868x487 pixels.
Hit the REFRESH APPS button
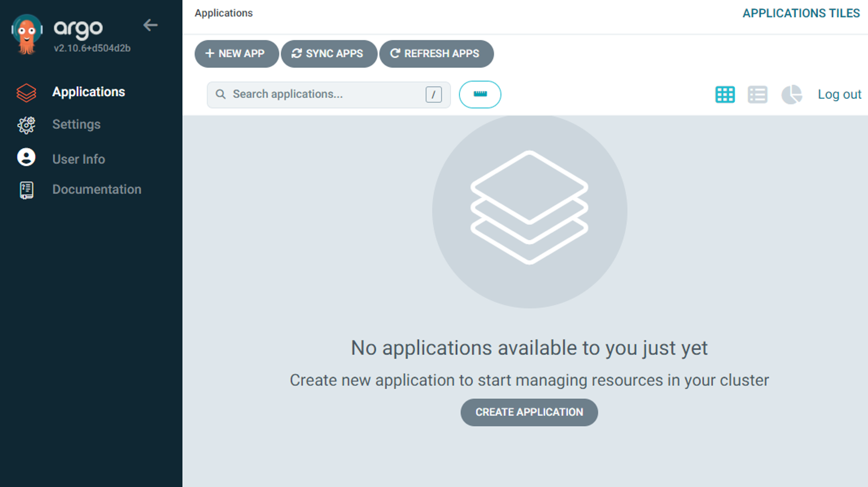pyautogui.click(x=436, y=54)
